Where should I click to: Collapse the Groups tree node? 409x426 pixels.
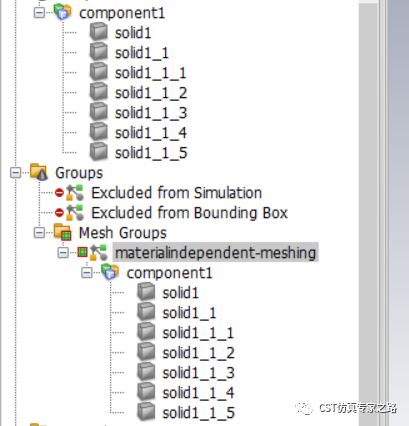coord(15,173)
